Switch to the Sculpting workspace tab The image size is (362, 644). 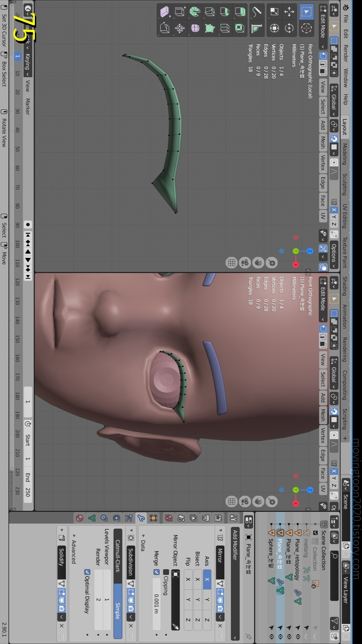click(x=345, y=184)
